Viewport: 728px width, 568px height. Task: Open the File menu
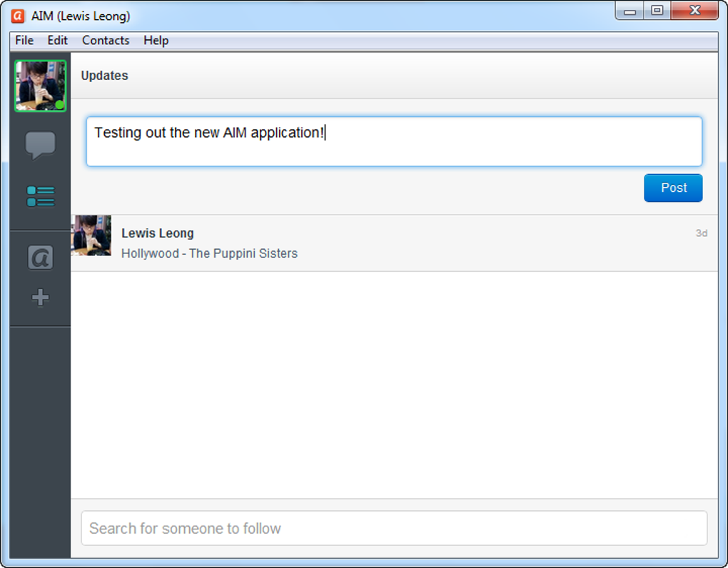(x=24, y=41)
